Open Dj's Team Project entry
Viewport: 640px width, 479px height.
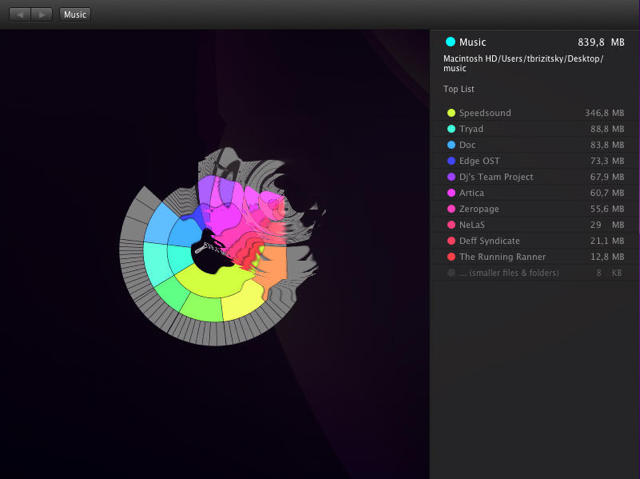[496, 177]
